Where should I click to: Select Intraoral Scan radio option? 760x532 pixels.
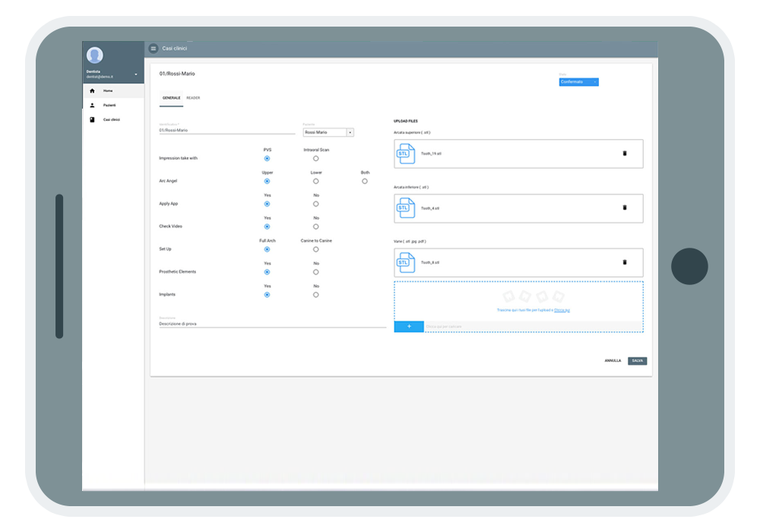click(316, 158)
